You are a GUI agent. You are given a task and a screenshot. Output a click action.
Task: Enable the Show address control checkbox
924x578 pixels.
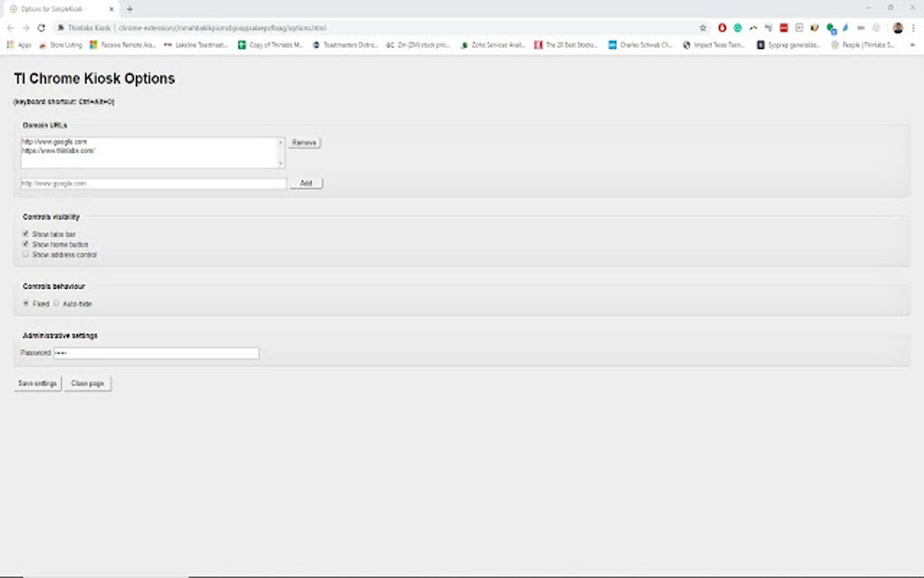coord(25,255)
